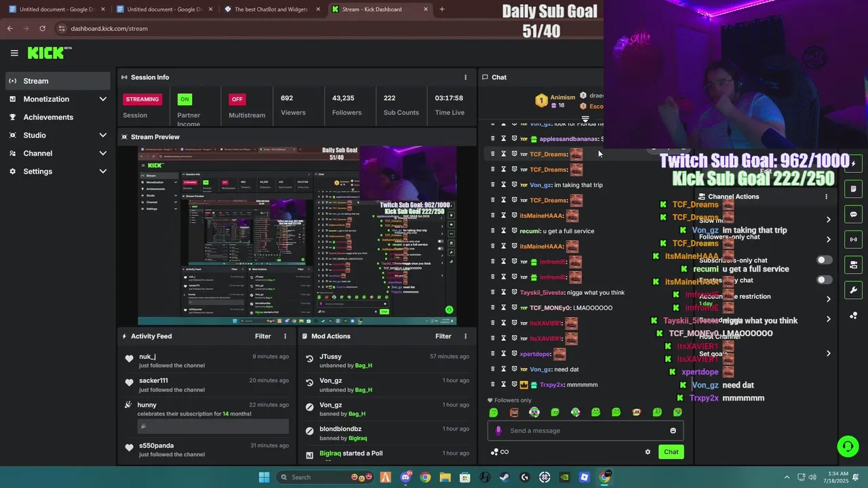Expand the Channel sidebar section
This screenshot has width=868, height=488.
click(x=103, y=153)
